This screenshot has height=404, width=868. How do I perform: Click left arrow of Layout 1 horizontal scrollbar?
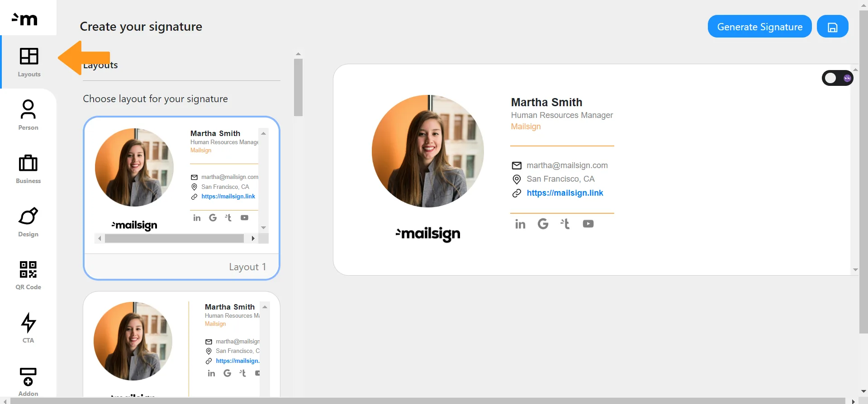(100, 239)
